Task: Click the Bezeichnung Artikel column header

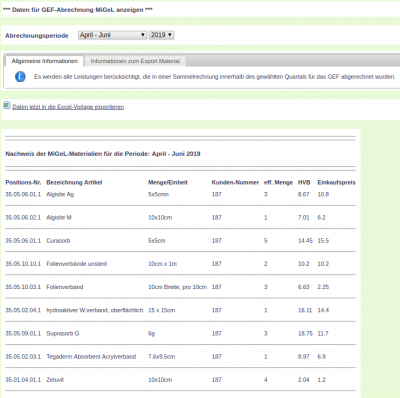Action: pyautogui.click(x=74, y=182)
